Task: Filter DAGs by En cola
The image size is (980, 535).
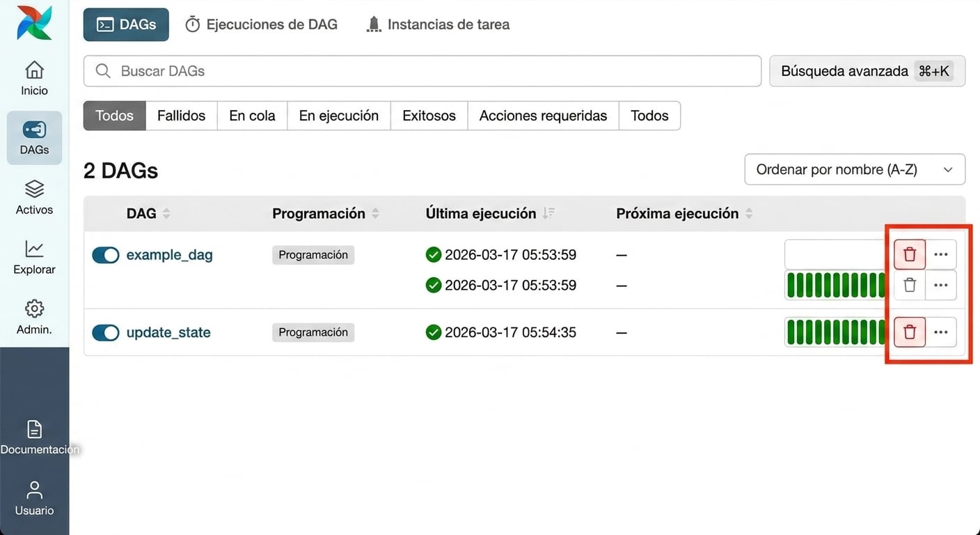Action: click(x=252, y=116)
